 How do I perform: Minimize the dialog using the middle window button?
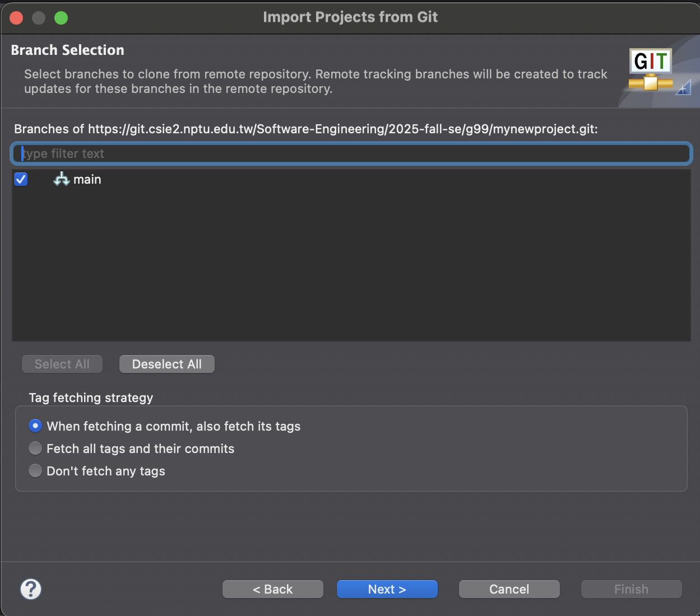tap(39, 18)
